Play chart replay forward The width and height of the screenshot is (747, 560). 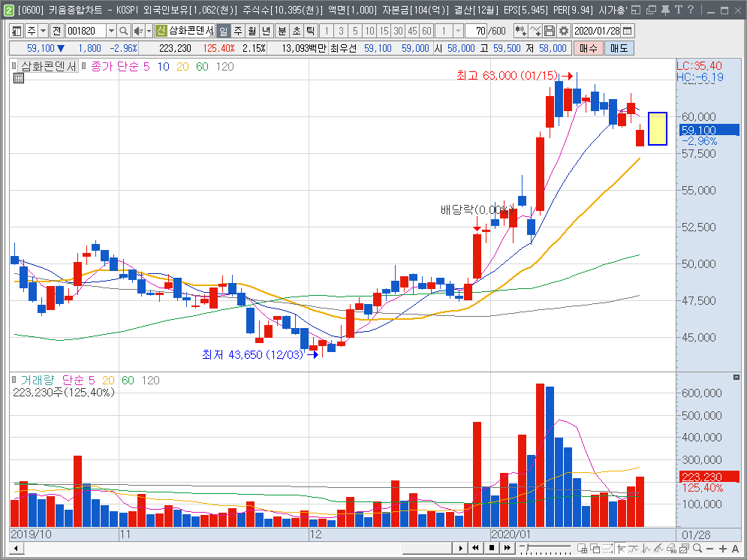460,548
